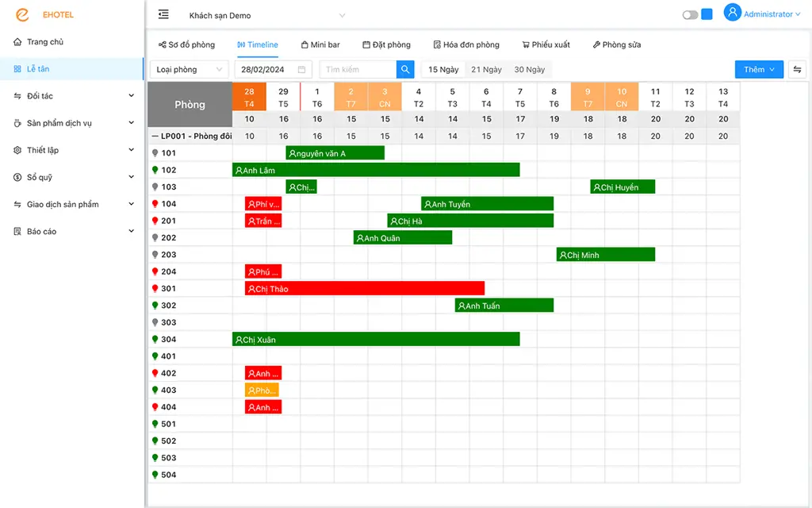This screenshot has width=812, height=508.
Task: Switch to the Phiếu xuất tab
Action: coord(546,44)
